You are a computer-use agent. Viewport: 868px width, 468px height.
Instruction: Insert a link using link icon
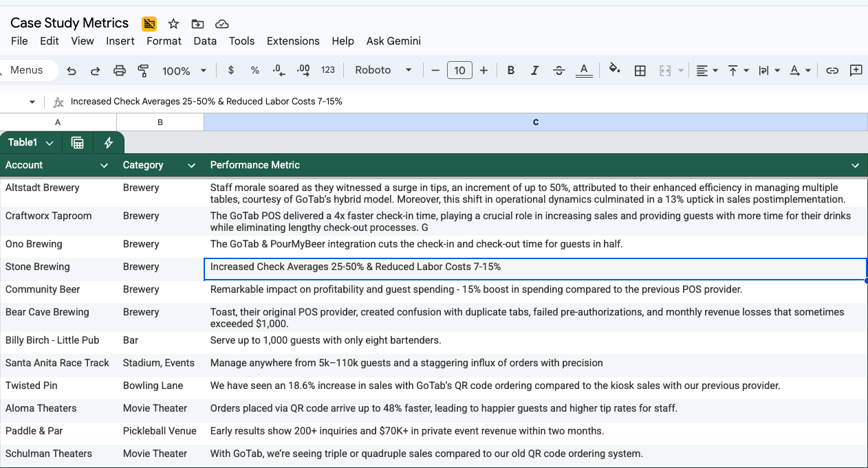tap(832, 71)
